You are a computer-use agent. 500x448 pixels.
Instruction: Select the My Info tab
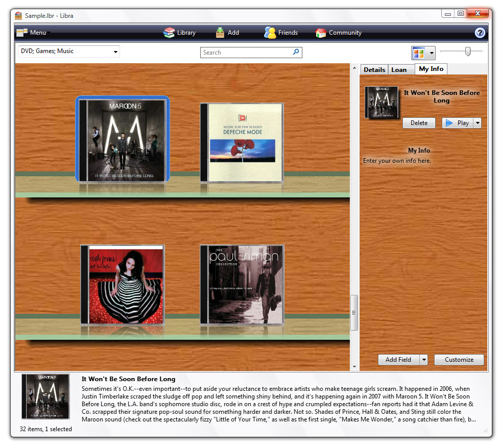click(x=431, y=69)
